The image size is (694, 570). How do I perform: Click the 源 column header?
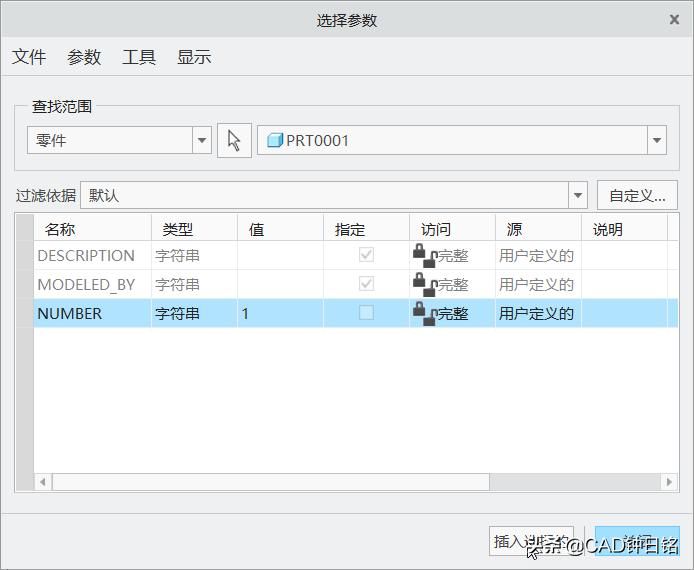538,229
